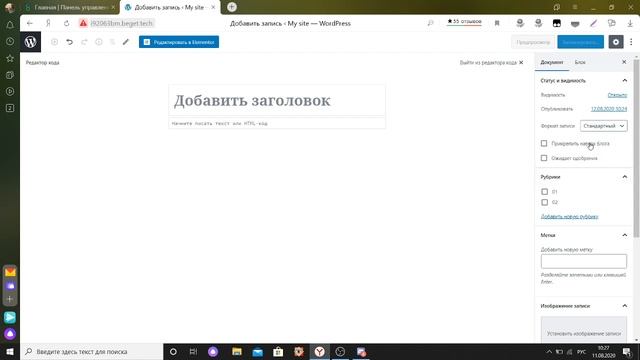This screenshot has width=640, height=360.
Task: Click the blue Publish button
Action: coord(580,42)
